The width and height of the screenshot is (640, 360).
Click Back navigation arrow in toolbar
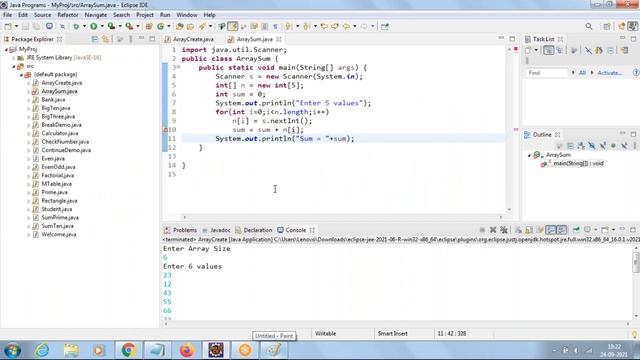[x=346, y=27]
